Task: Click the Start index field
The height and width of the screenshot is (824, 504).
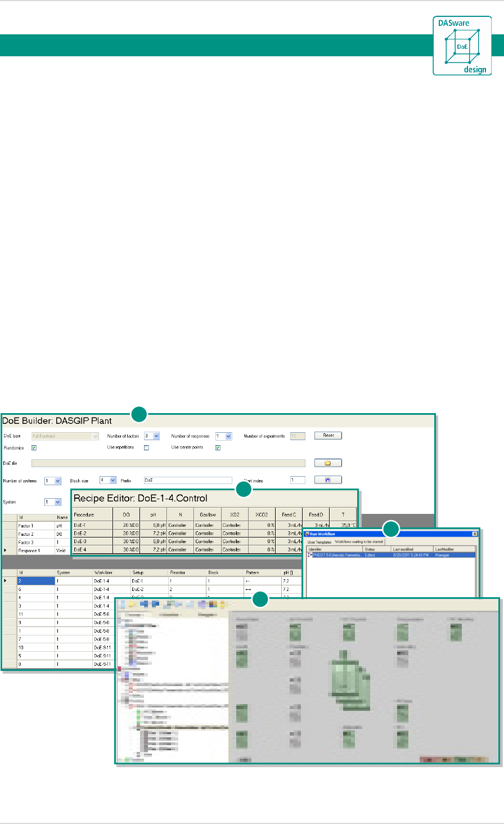Action: coord(298,481)
